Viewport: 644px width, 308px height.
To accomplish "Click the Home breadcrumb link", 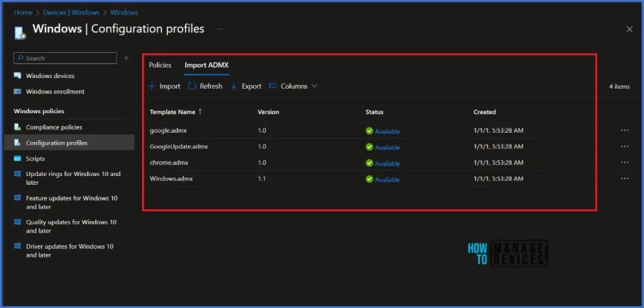I will (x=23, y=13).
